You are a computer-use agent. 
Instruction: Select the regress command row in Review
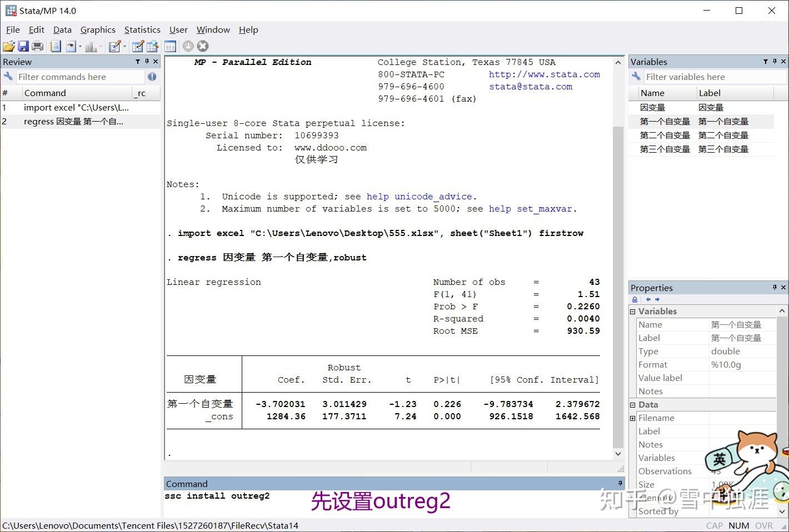coord(81,122)
